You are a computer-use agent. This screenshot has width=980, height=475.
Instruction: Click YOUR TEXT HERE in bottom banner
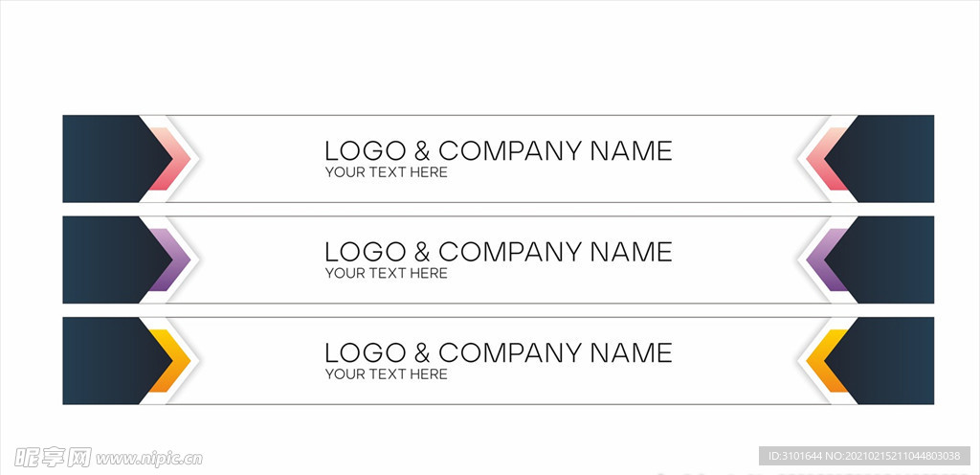pos(386,374)
